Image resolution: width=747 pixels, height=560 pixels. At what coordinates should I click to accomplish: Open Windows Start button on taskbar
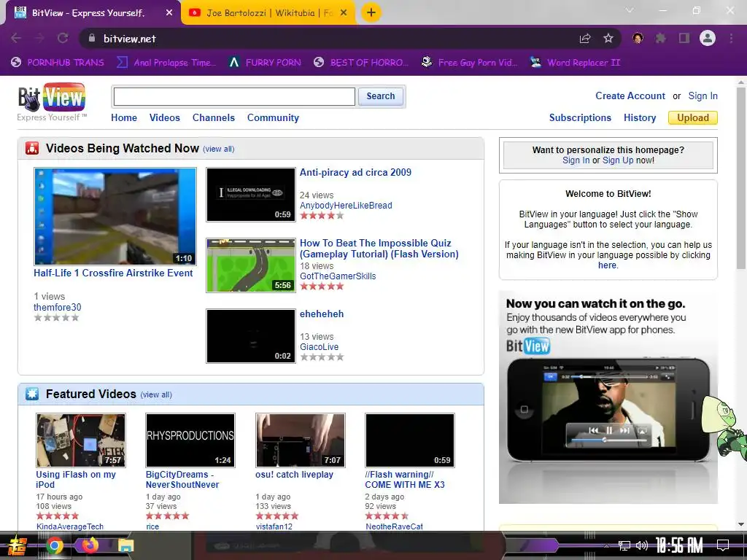(x=17, y=545)
